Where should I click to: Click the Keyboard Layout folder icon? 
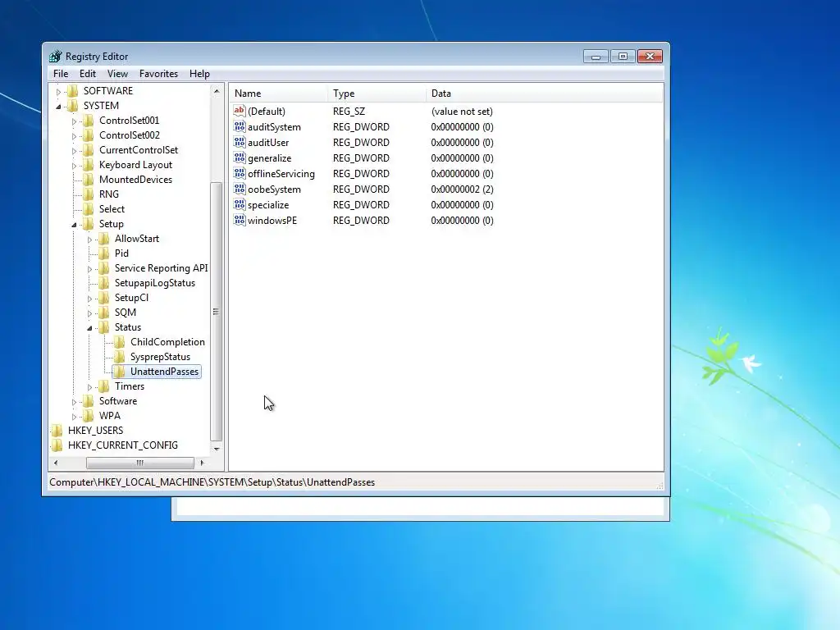[89, 165]
